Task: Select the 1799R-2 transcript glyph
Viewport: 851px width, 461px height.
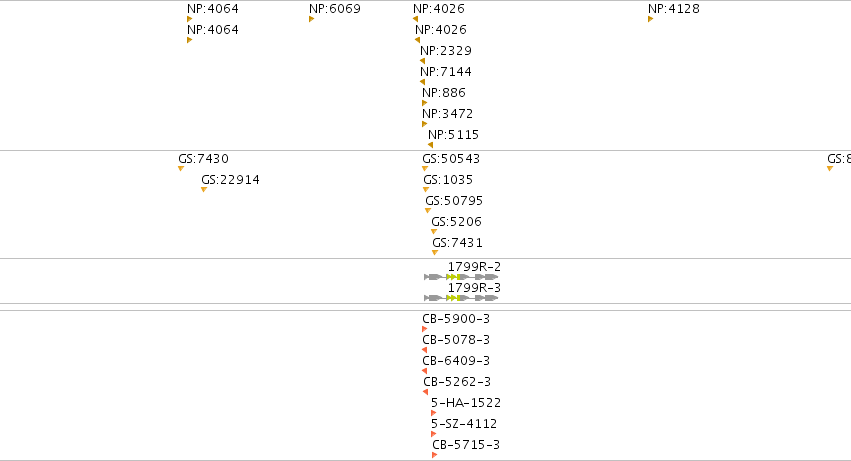Action: point(461,277)
